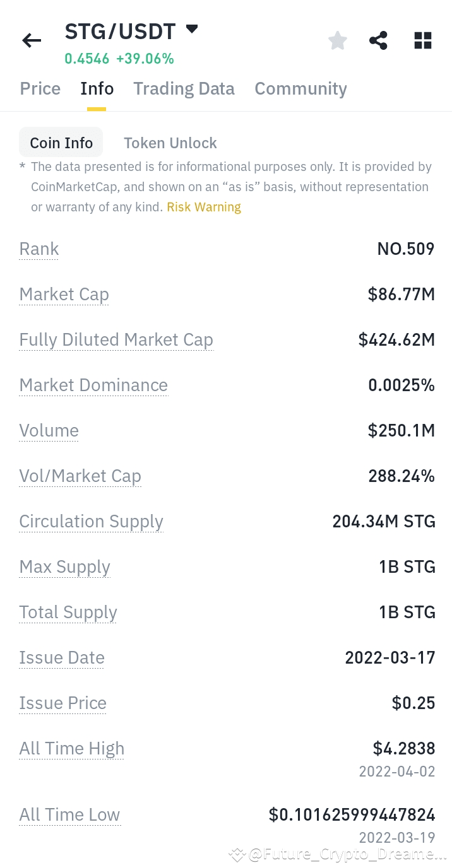The image size is (452, 868).
Task: Show Circulation Supply definition
Action: [91, 522]
